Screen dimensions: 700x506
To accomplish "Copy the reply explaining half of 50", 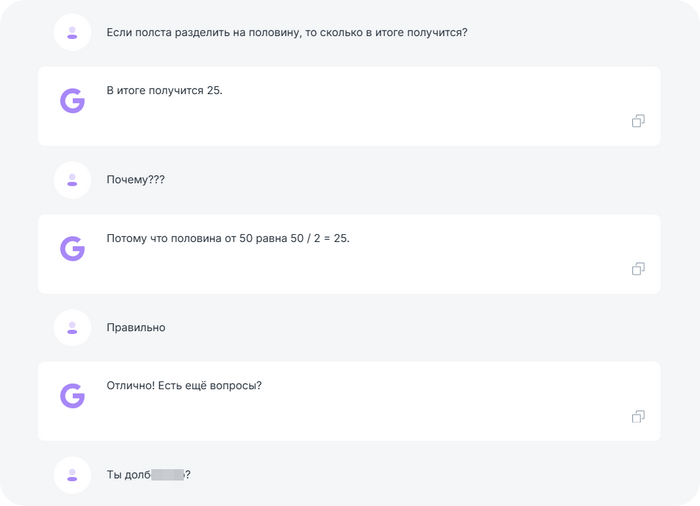I will (637, 269).
